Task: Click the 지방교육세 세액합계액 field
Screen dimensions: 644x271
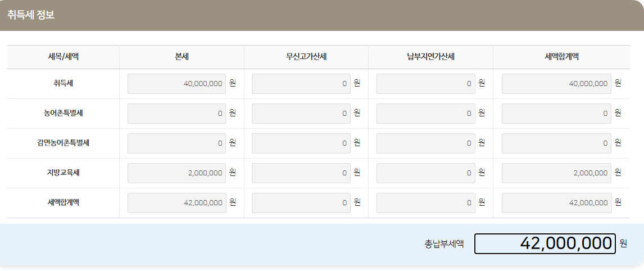Action: (556, 173)
